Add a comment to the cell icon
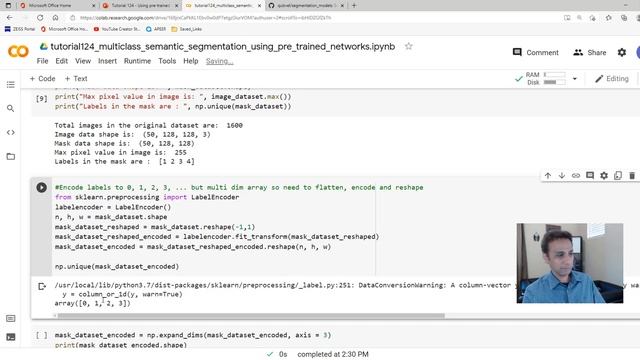Screen dimensions: 640x360 pyautogui.click(x=590, y=176)
